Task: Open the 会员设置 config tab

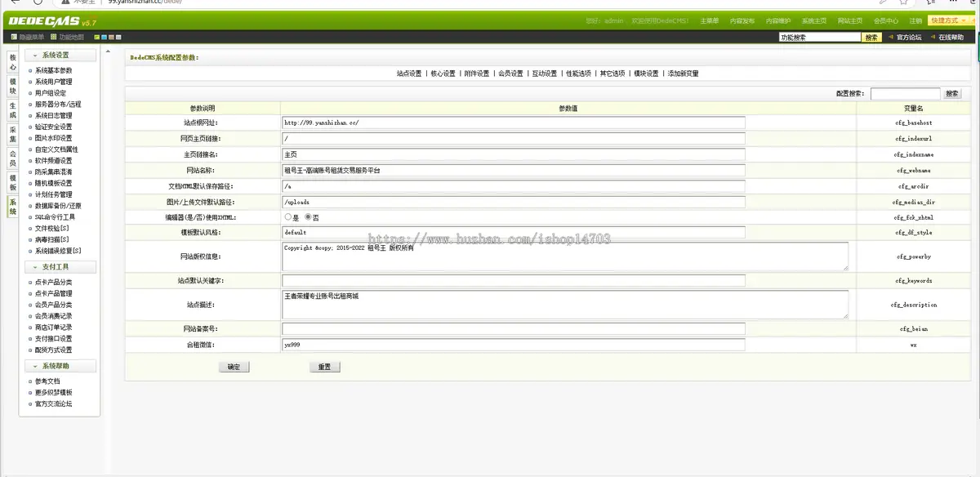Action: tap(510, 74)
